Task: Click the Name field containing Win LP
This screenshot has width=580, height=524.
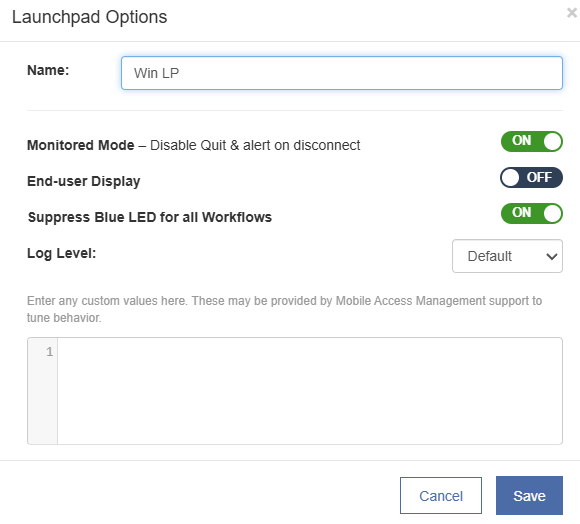Action: tap(342, 73)
